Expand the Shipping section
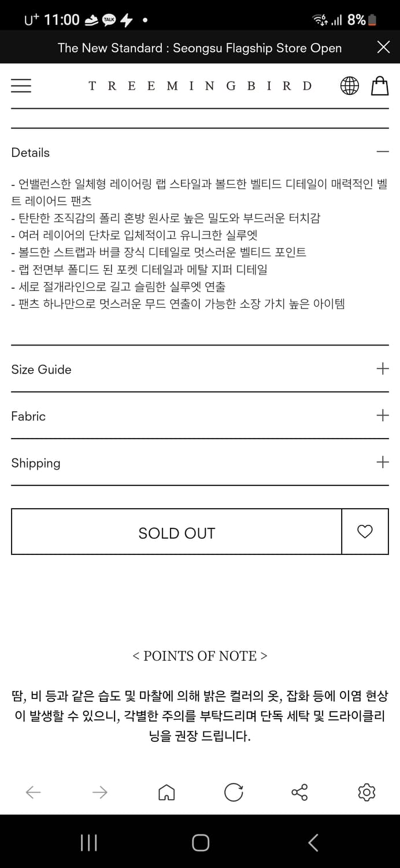The height and width of the screenshot is (868, 400). pyautogui.click(x=382, y=462)
